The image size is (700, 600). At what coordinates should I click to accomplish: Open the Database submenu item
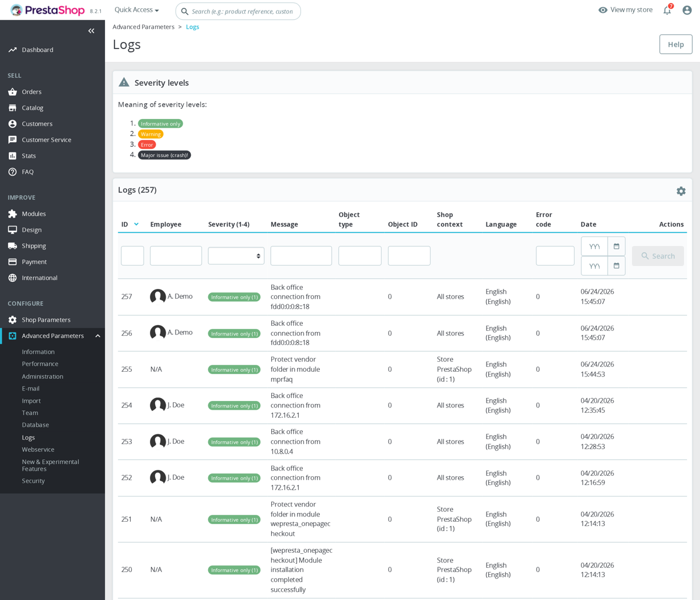(36, 425)
